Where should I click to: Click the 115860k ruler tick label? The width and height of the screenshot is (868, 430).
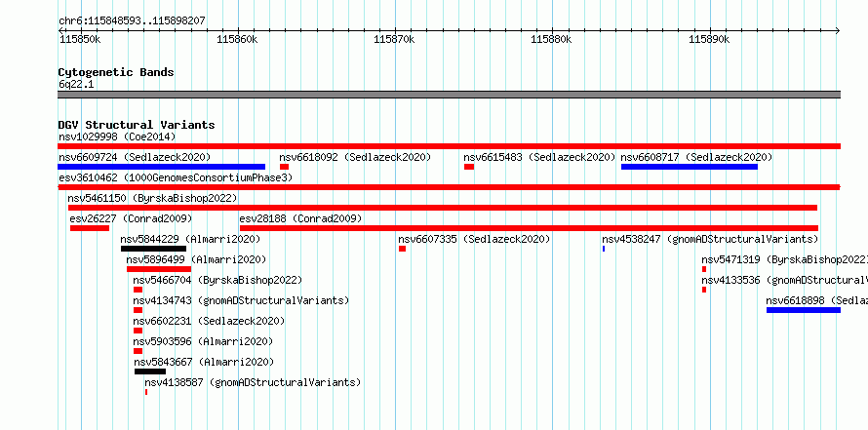click(x=237, y=39)
